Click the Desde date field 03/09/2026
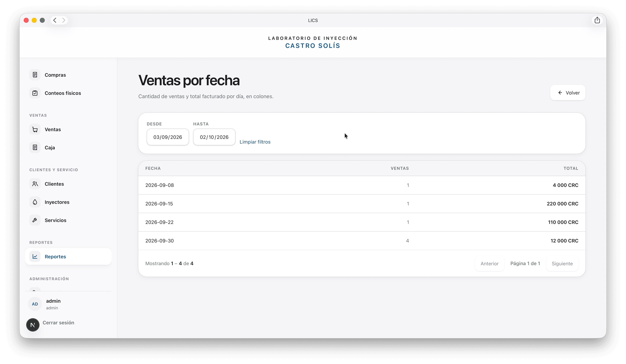 tap(168, 137)
